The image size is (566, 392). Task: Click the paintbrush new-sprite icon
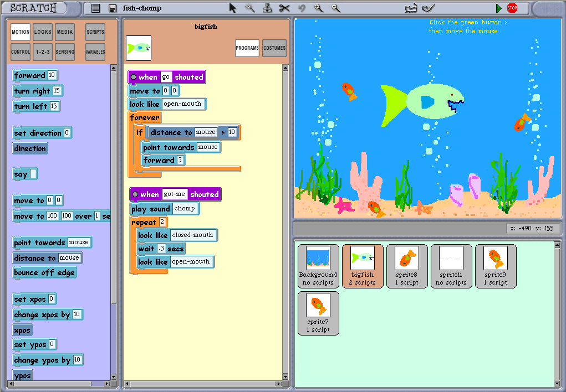[x=427, y=8]
